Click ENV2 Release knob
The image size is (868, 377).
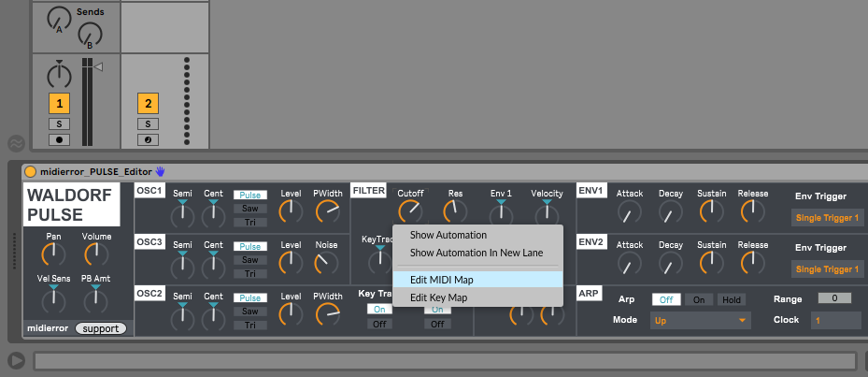(x=752, y=264)
